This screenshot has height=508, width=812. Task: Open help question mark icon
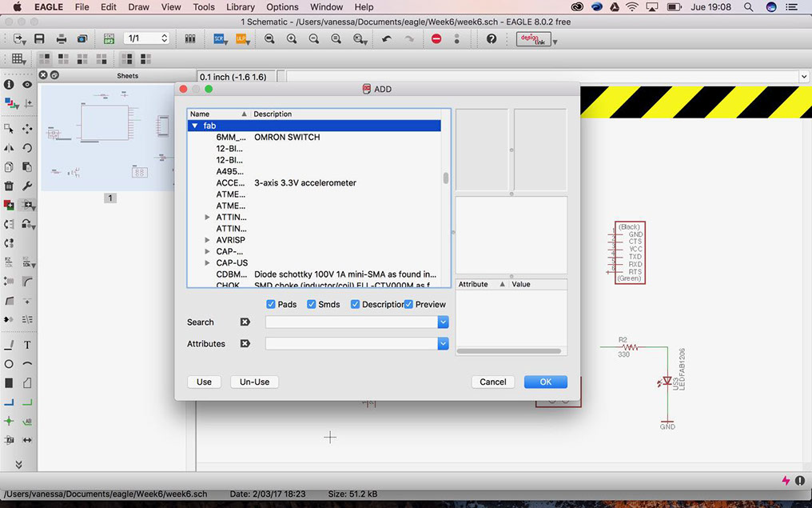(492, 39)
